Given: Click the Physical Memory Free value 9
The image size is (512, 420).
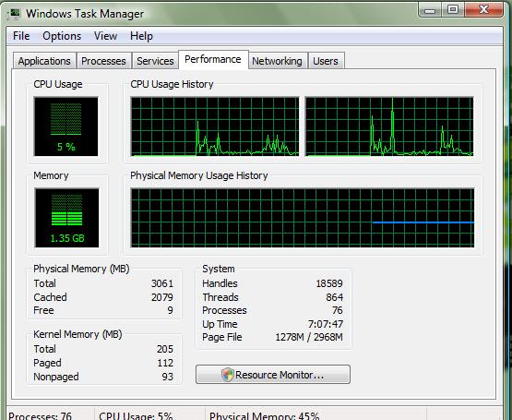Looking at the screenshot, I should pyautogui.click(x=170, y=310).
